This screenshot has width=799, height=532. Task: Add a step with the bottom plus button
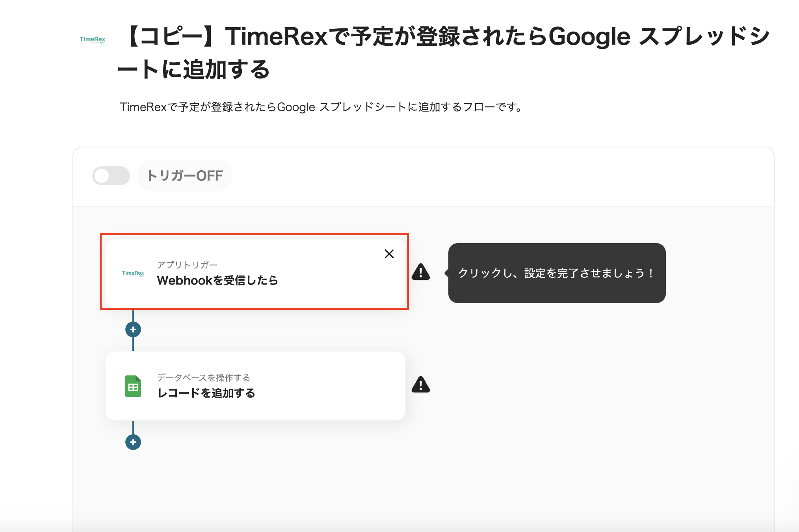[133, 442]
